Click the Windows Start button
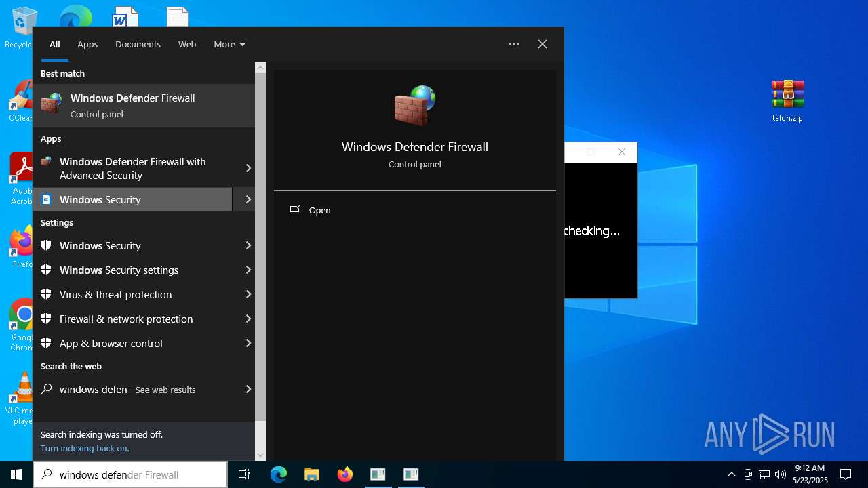Viewport: 868px width, 488px height. (x=16, y=474)
